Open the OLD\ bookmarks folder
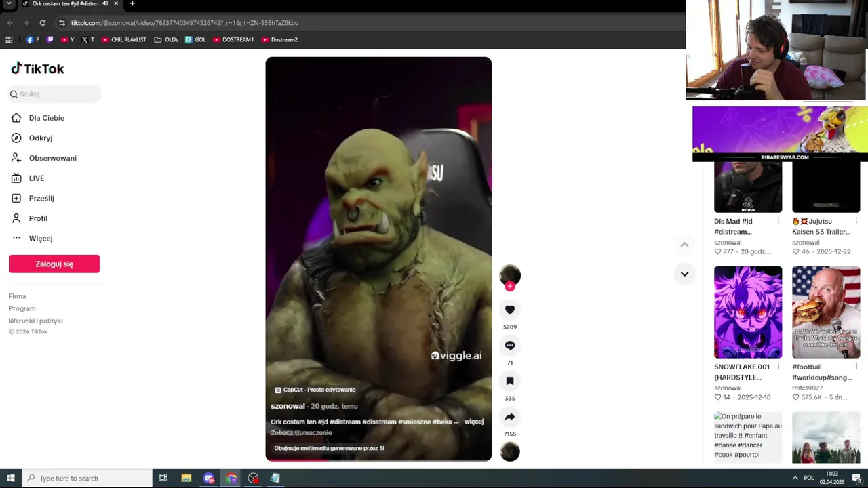Viewport: 868px width, 488px height. (x=166, y=39)
